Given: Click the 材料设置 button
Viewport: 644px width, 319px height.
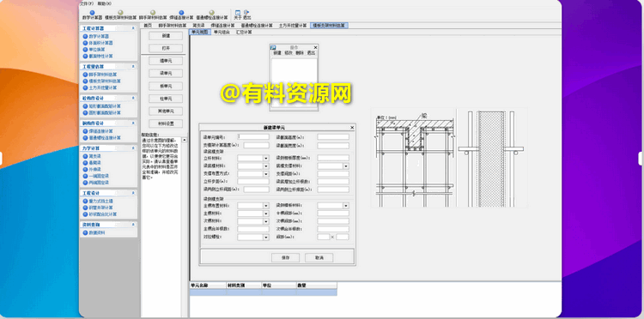Looking at the screenshot, I should (x=166, y=123).
